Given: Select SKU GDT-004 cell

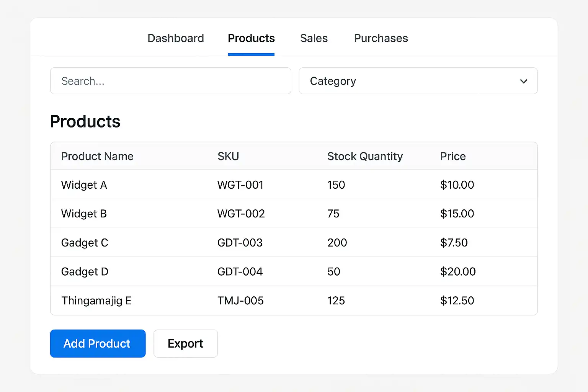Looking at the screenshot, I should (x=240, y=271).
